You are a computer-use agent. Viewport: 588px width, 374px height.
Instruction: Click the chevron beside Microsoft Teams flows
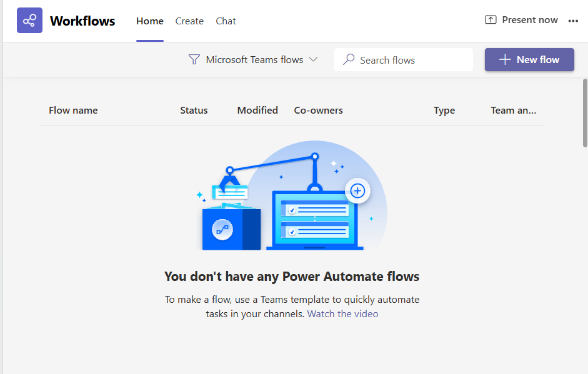[314, 60]
